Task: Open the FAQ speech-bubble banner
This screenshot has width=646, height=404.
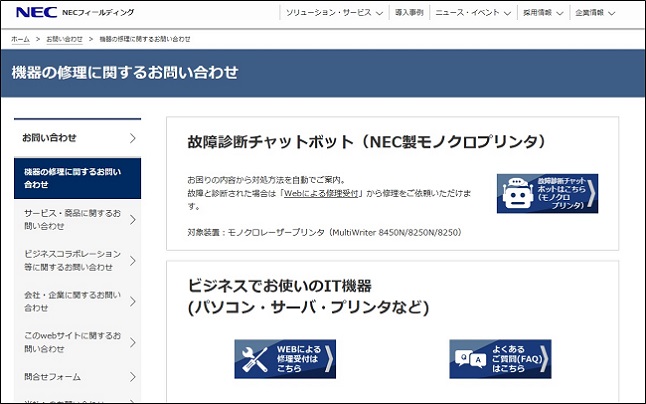Action: click(500, 359)
